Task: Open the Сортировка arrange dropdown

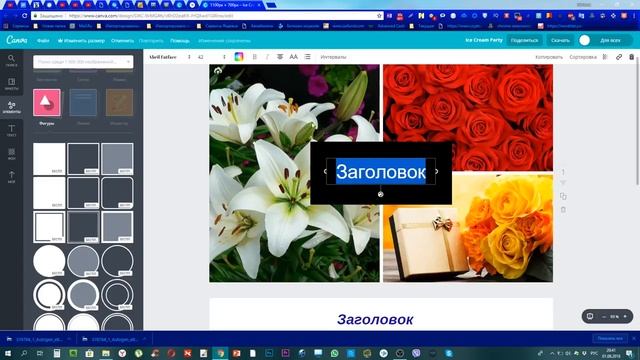Action: 583,57
